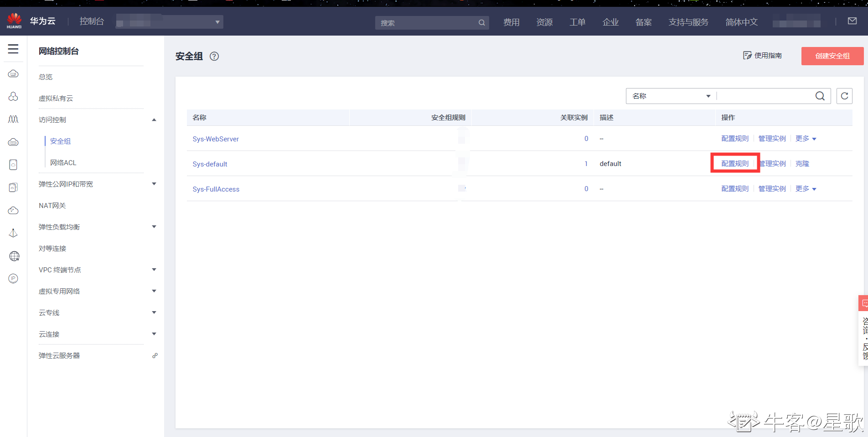Open 备案 menu in top bar

[x=644, y=22]
